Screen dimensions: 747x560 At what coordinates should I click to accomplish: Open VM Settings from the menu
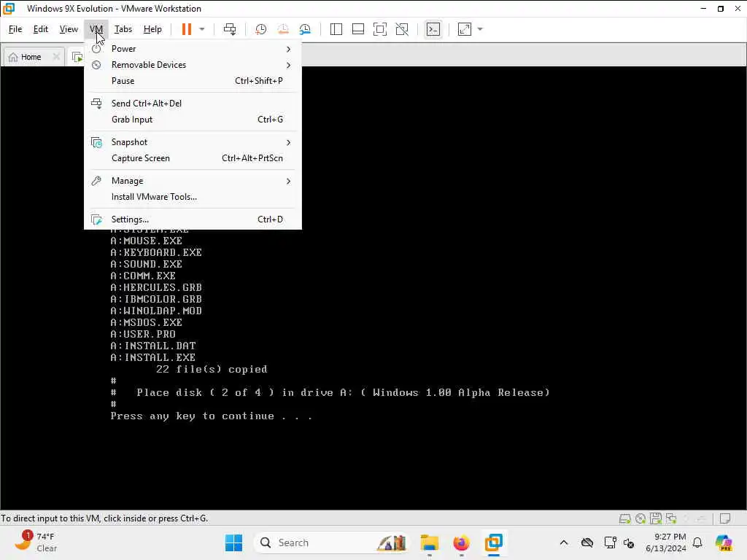[193, 219]
